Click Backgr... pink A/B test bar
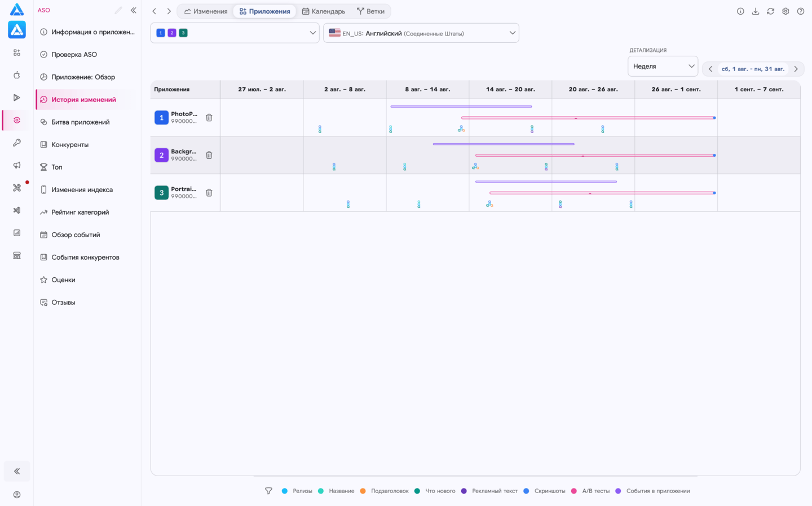The width and height of the screenshot is (812, 506). (x=595, y=156)
